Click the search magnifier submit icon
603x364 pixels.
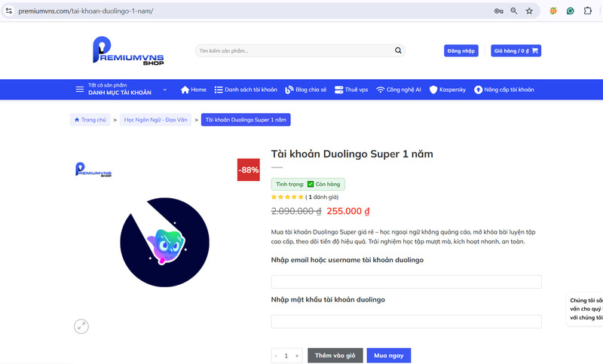(398, 50)
